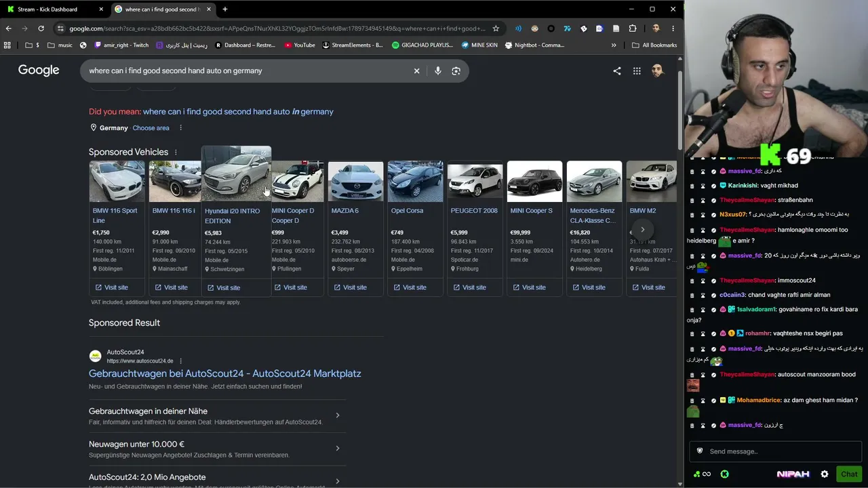868x488 pixels.
Task: Visit site for Hyundai i20 listing
Action: click(x=224, y=287)
